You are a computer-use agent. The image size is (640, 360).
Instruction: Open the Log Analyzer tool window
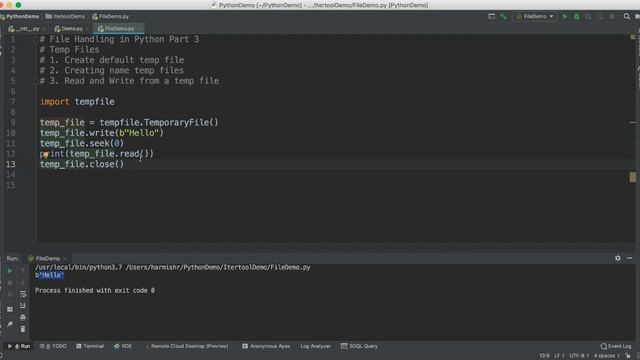point(316,346)
